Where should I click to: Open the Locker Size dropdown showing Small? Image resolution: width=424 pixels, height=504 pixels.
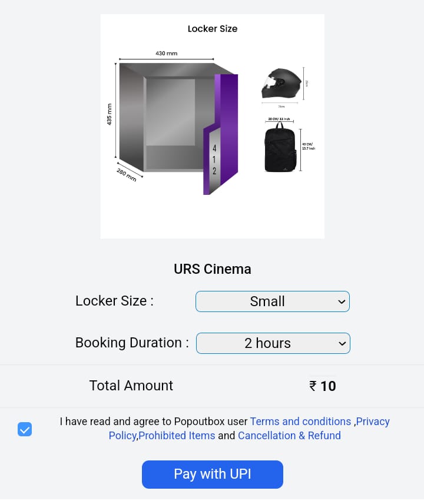coord(272,301)
